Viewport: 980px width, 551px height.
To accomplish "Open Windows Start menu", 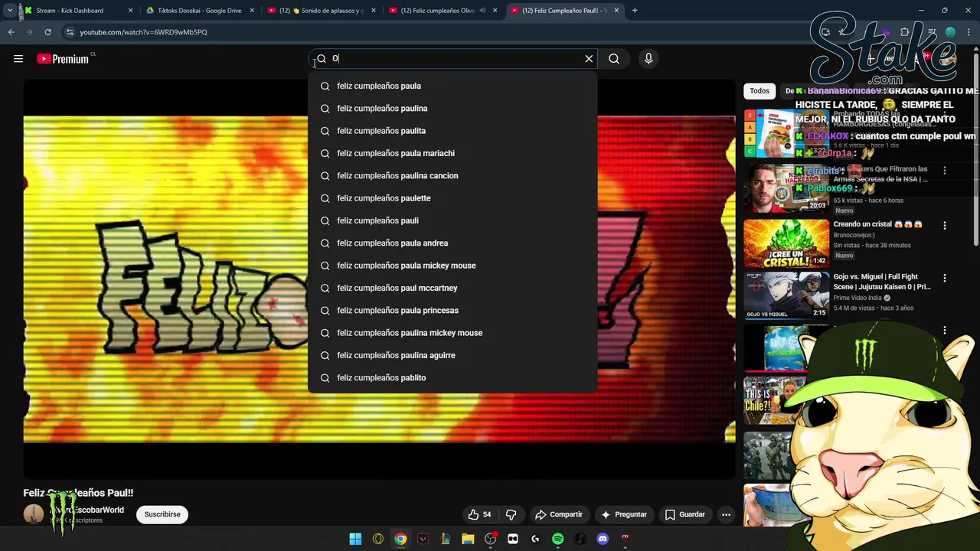I will coord(355,539).
